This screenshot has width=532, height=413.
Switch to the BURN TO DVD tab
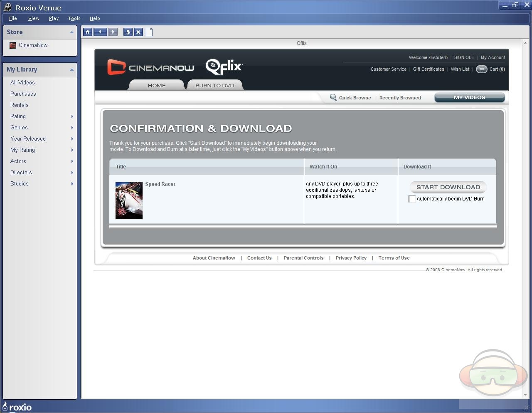[x=214, y=85]
